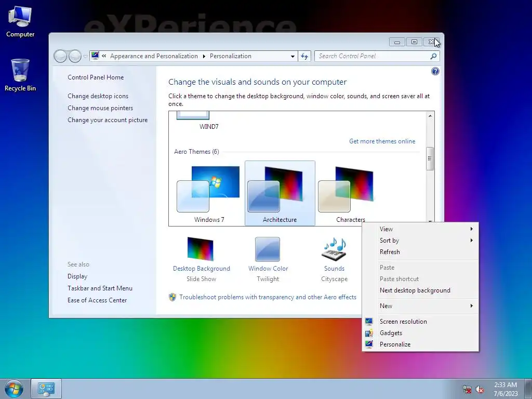Open Control Panel Home link
The height and width of the screenshot is (399, 532).
pyautogui.click(x=96, y=77)
